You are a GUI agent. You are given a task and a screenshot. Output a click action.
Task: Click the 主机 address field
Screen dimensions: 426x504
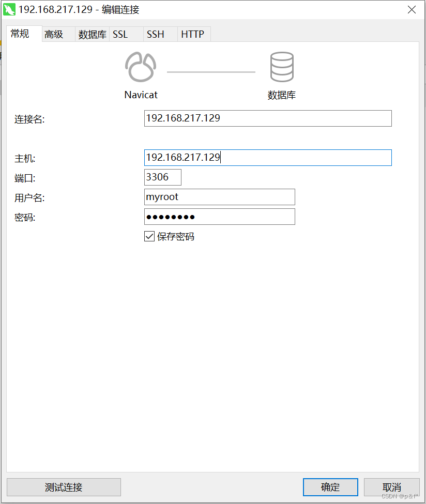coord(267,158)
